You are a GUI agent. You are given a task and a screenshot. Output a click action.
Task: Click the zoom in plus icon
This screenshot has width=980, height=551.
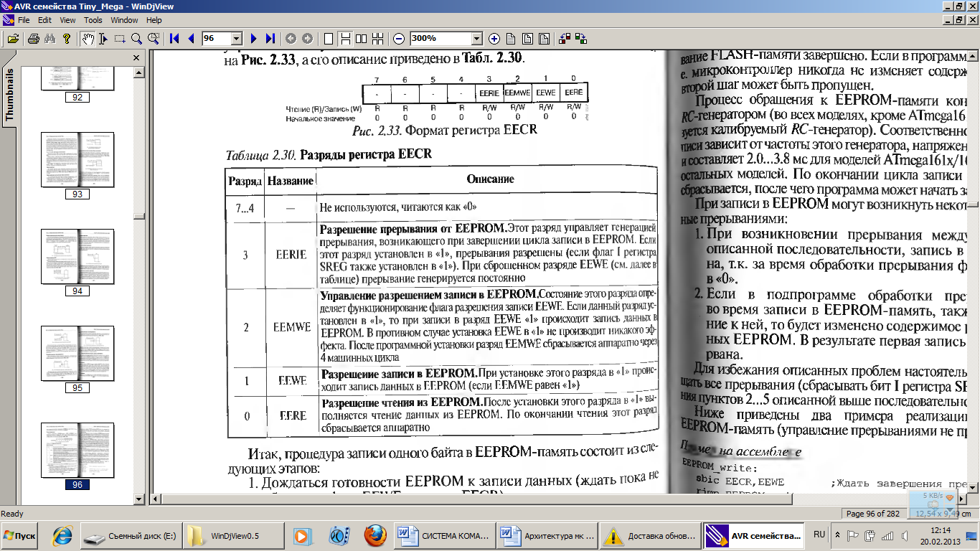pos(494,39)
